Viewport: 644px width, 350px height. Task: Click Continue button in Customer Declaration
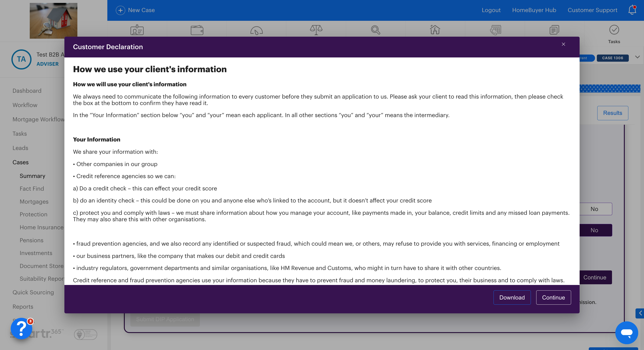553,297
